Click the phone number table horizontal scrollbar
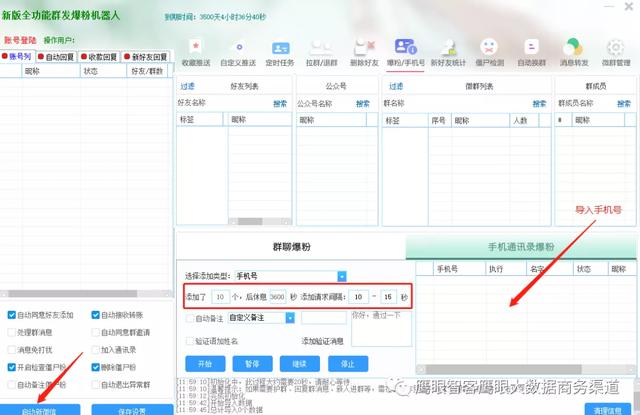This screenshot has width=640, height=415. pos(526,369)
